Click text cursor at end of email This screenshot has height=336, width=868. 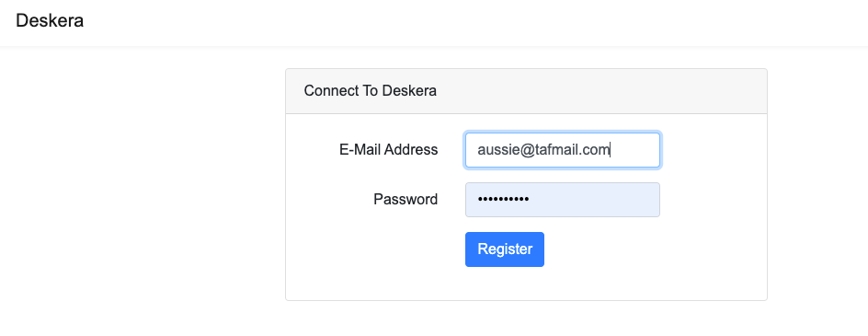610,150
